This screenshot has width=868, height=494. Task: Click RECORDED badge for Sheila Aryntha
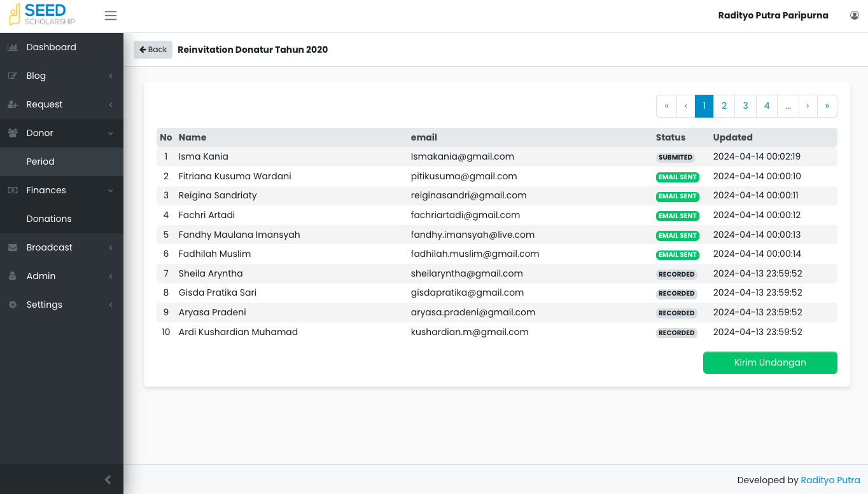tap(676, 274)
